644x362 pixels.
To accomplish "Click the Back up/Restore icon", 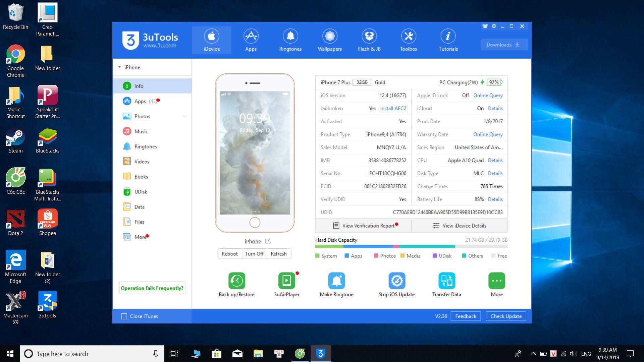I will click(236, 281).
